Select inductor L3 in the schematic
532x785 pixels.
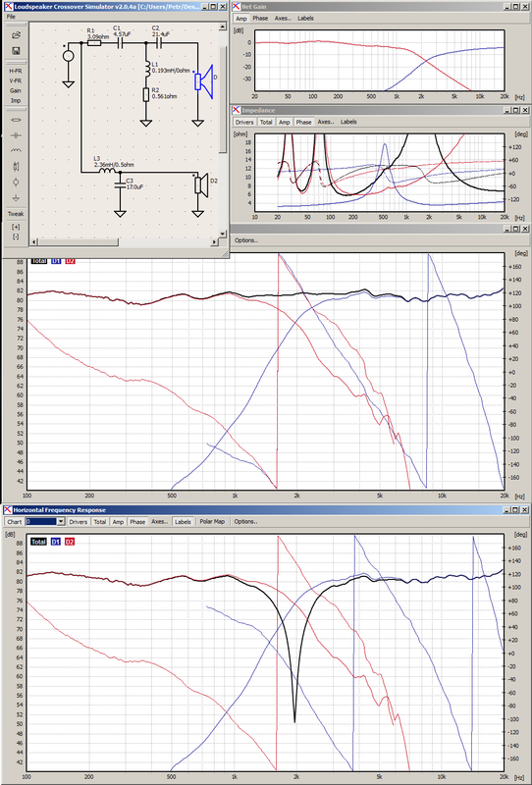[x=106, y=171]
